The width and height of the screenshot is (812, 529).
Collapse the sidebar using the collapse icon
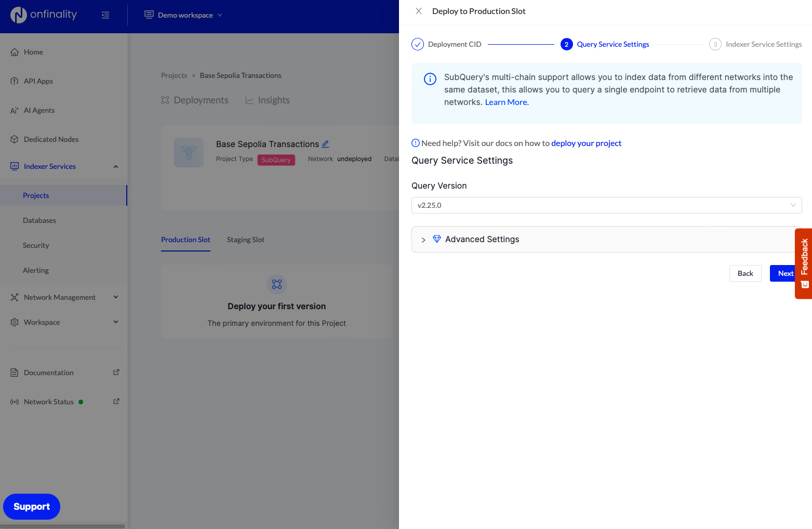(105, 15)
